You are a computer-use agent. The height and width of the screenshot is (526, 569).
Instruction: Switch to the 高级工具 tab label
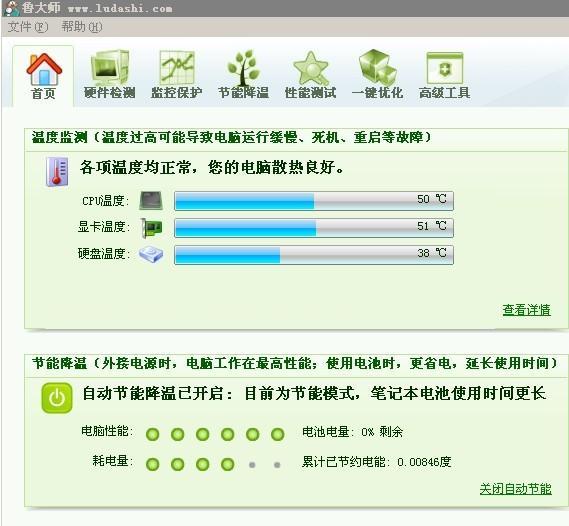click(x=445, y=93)
